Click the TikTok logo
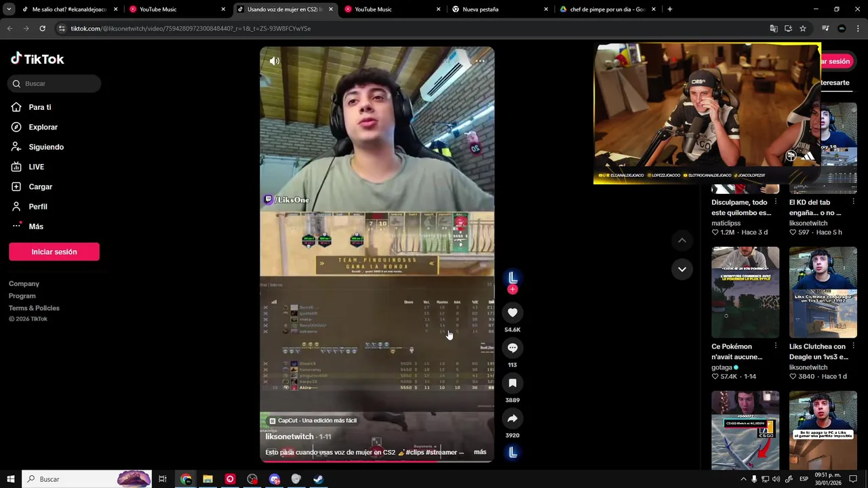The width and height of the screenshot is (868, 488). coord(37,59)
